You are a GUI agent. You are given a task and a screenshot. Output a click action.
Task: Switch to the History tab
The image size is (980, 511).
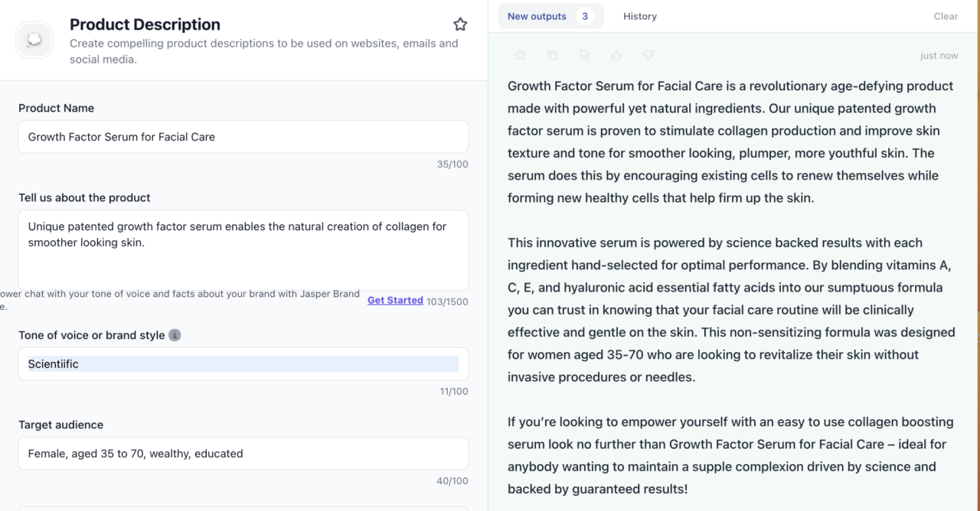639,16
